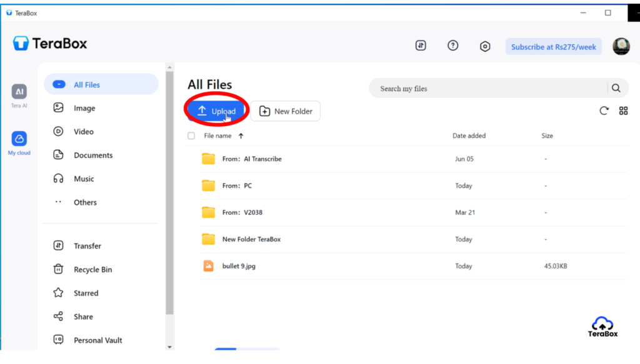The image size is (640, 364).
Task: Click the bullet 9.jpg image file icon
Action: (x=208, y=266)
